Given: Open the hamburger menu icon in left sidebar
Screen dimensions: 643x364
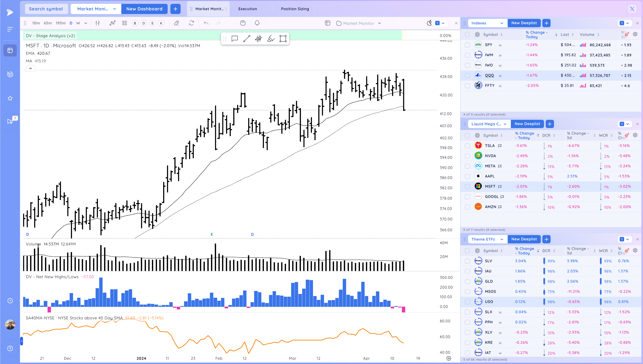Looking at the screenshot, I should (10, 30).
